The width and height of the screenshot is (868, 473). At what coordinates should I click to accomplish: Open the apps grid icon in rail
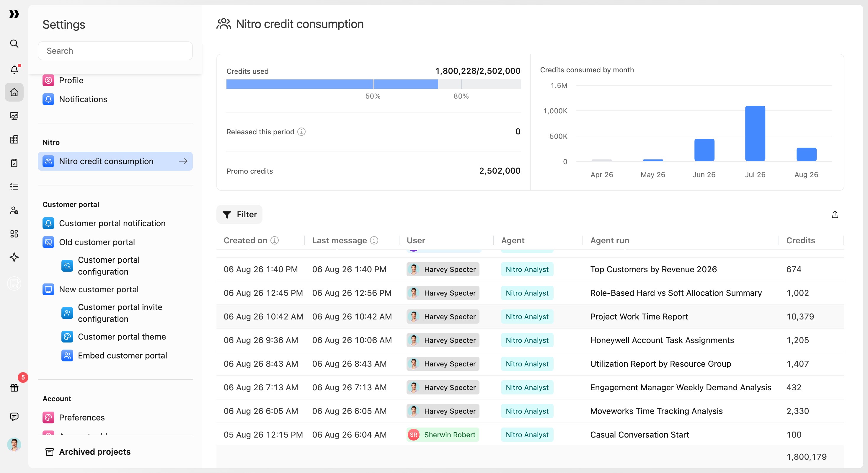(x=14, y=234)
